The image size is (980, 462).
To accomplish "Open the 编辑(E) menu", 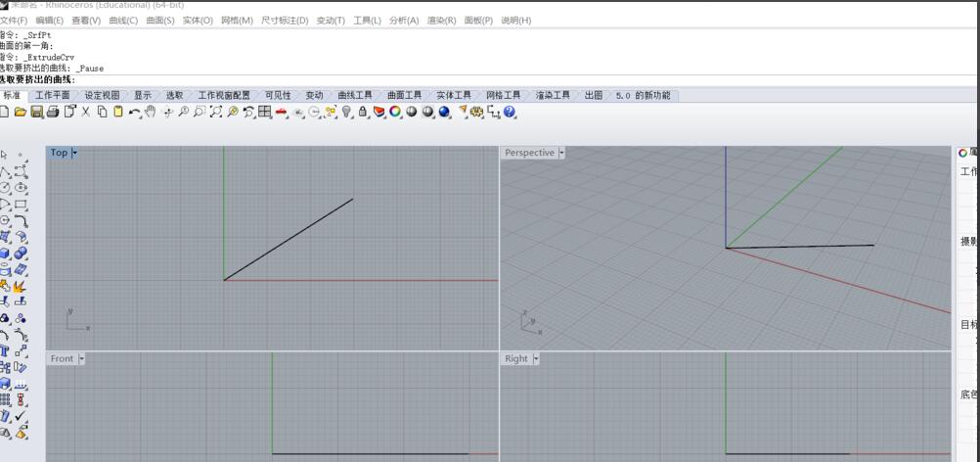I will pyautogui.click(x=49, y=20).
